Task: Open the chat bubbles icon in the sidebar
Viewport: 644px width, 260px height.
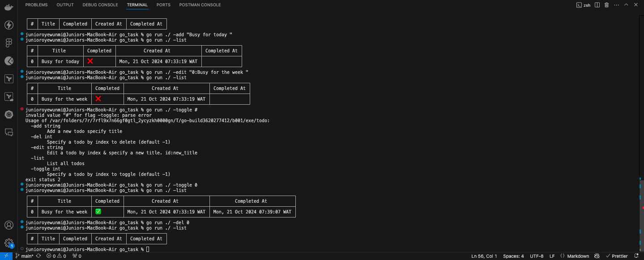Action: pyautogui.click(x=9, y=132)
